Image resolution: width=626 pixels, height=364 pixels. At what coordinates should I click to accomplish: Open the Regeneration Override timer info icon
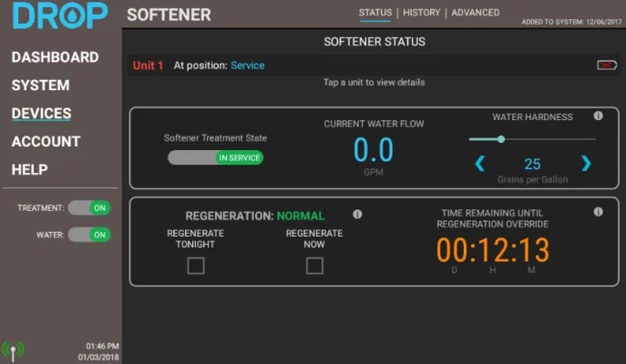pos(599,212)
